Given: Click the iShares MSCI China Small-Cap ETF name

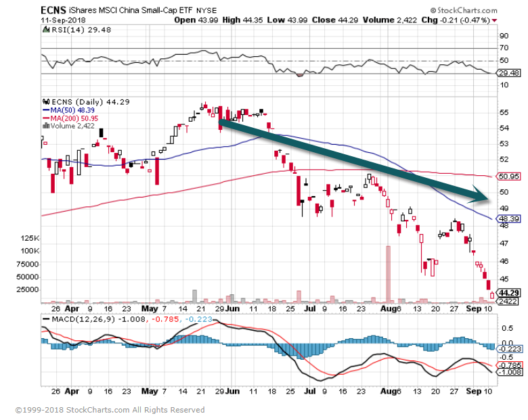Looking at the screenshot, I should pos(131,10).
